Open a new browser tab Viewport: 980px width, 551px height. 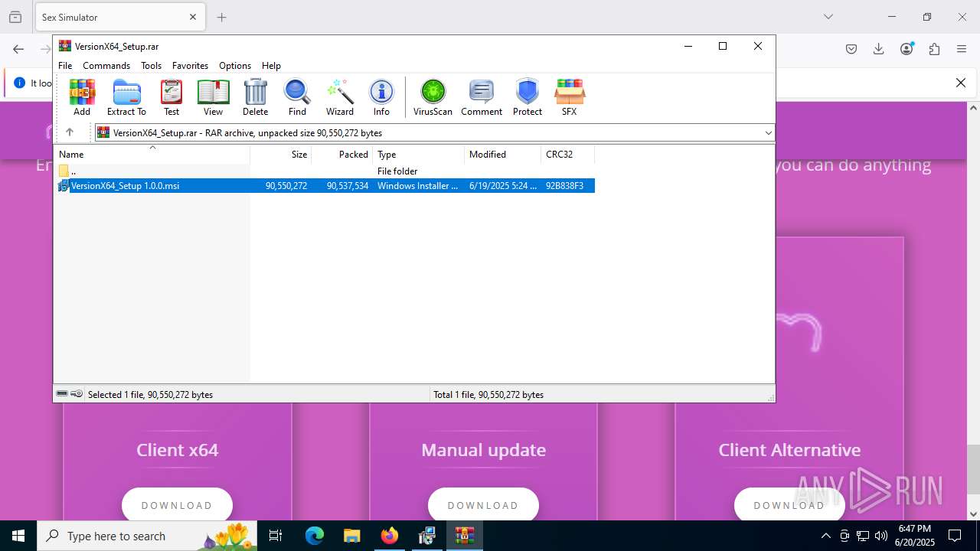click(222, 17)
